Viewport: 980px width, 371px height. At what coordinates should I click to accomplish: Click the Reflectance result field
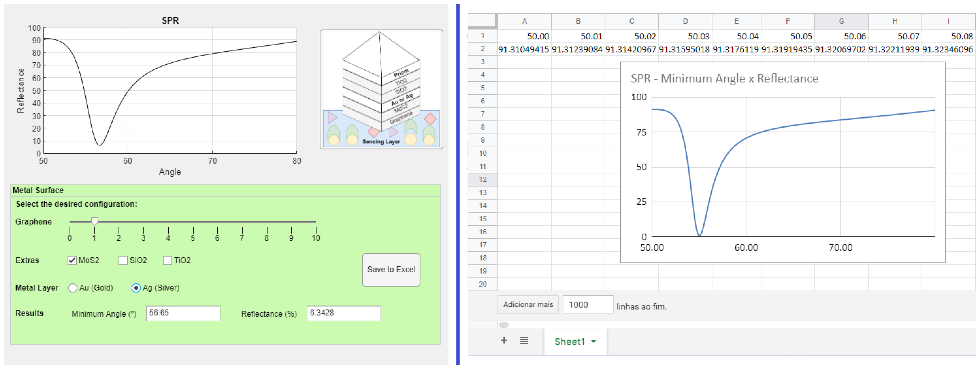click(x=344, y=313)
